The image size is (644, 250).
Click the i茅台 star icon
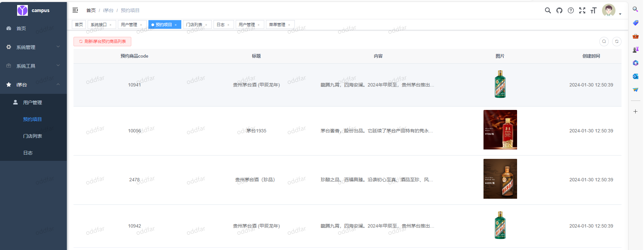point(9,85)
